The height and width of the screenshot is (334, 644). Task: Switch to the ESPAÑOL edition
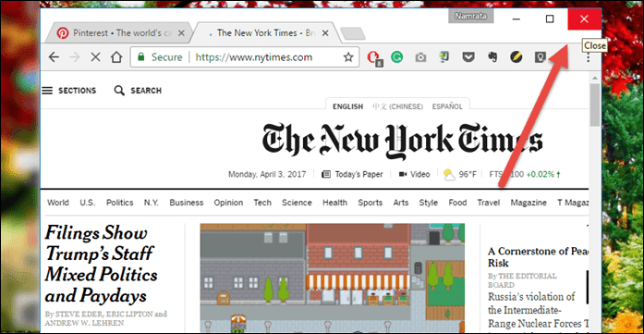[447, 106]
